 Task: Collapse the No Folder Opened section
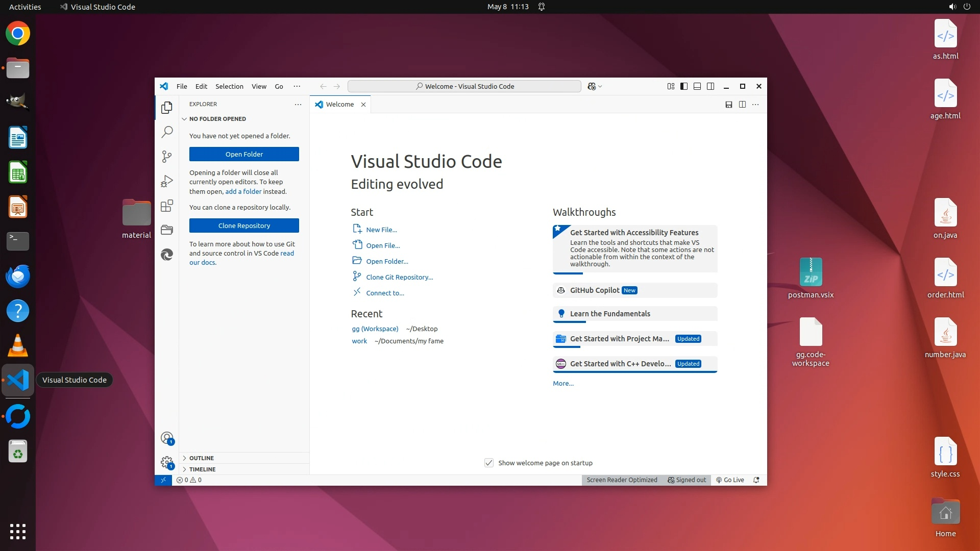click(217, 119)
